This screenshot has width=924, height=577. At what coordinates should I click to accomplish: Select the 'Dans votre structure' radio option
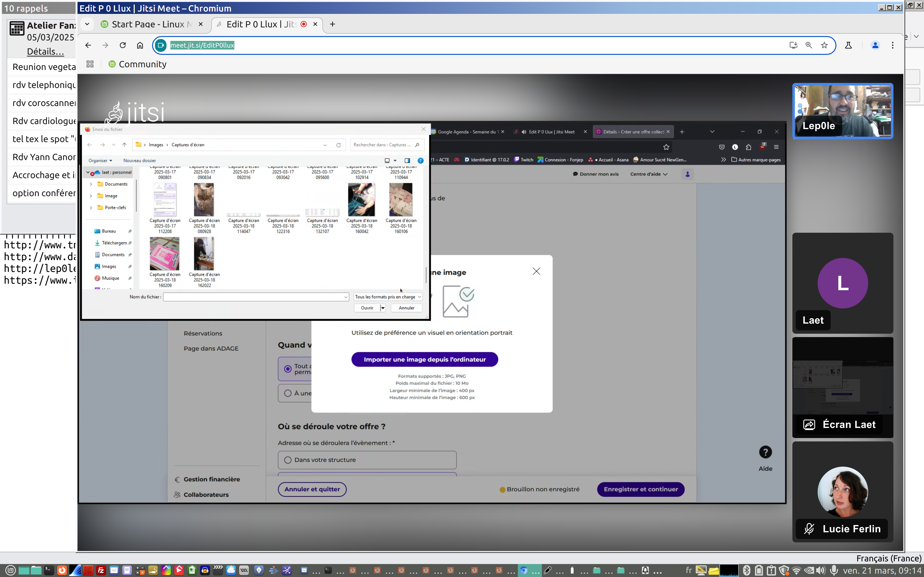coord(288,460)
